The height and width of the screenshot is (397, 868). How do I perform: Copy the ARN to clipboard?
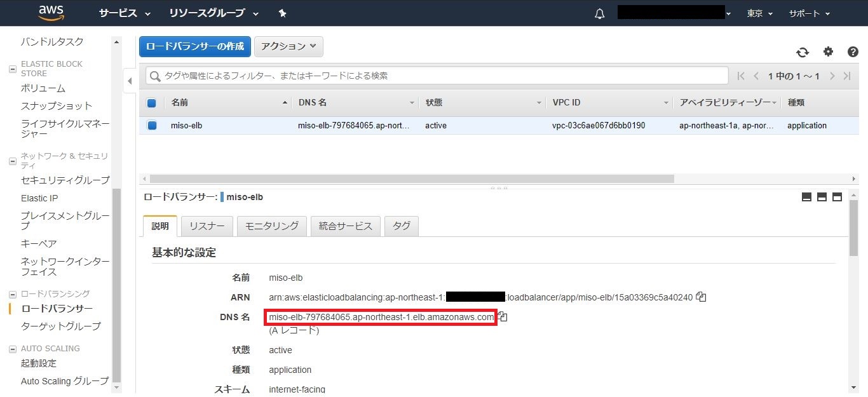click(x=702, y=297)
